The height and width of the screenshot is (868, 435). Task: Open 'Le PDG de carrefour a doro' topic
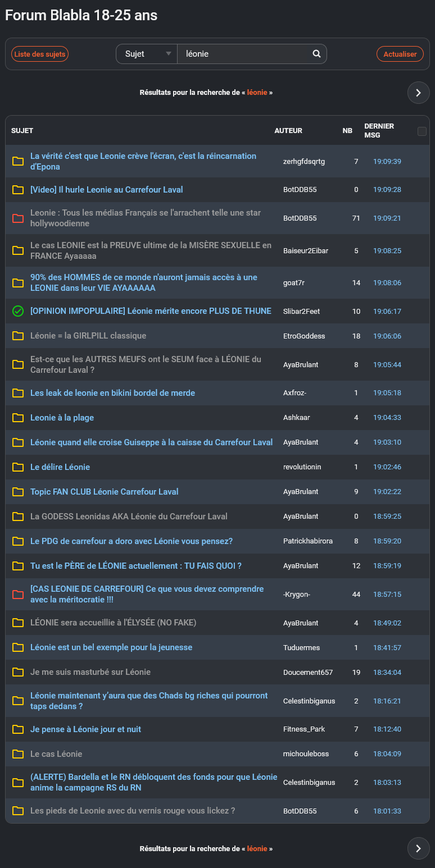[132, 541]
